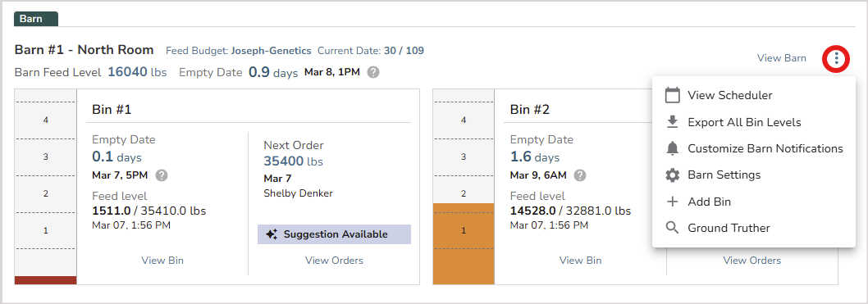Click View Bin under Bin #1
The height and width of the screenshot is (304, 868).
(x=162, y=261)
